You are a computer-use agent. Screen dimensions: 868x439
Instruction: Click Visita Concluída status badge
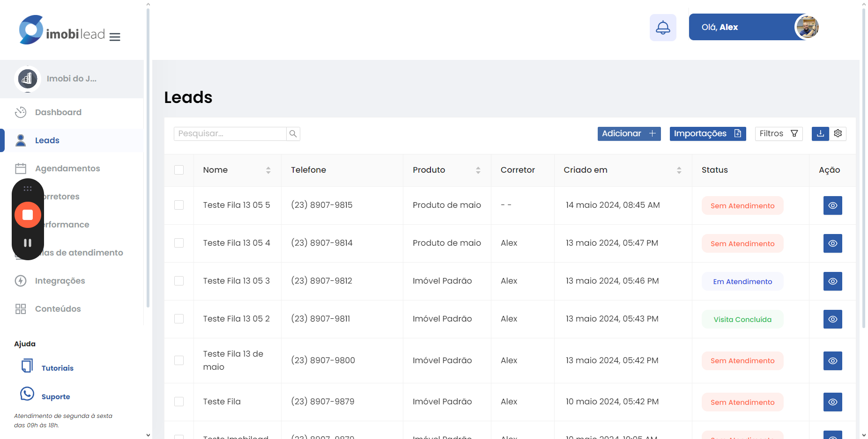point(742,320)
